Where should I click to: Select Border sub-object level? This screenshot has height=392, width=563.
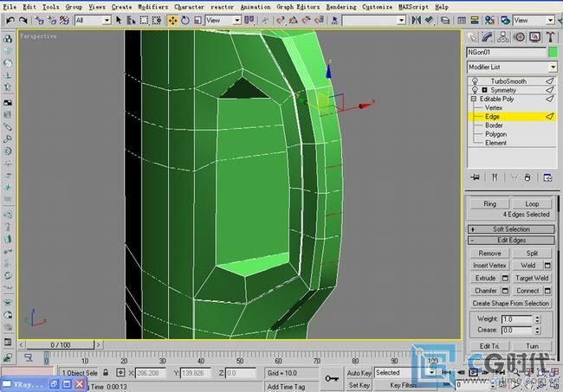pyautogui.click(x=494, y=125)
